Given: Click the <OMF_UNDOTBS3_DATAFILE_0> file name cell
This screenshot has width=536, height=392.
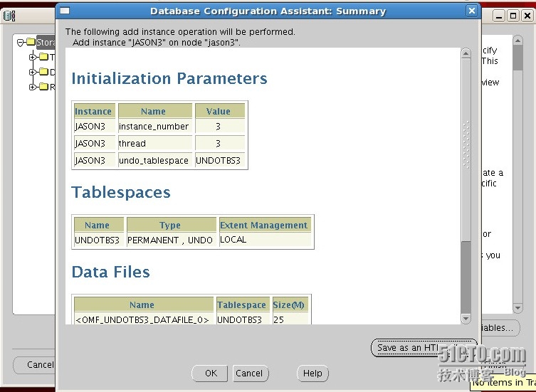Looking at the screenshot, I should pos(142,319).
